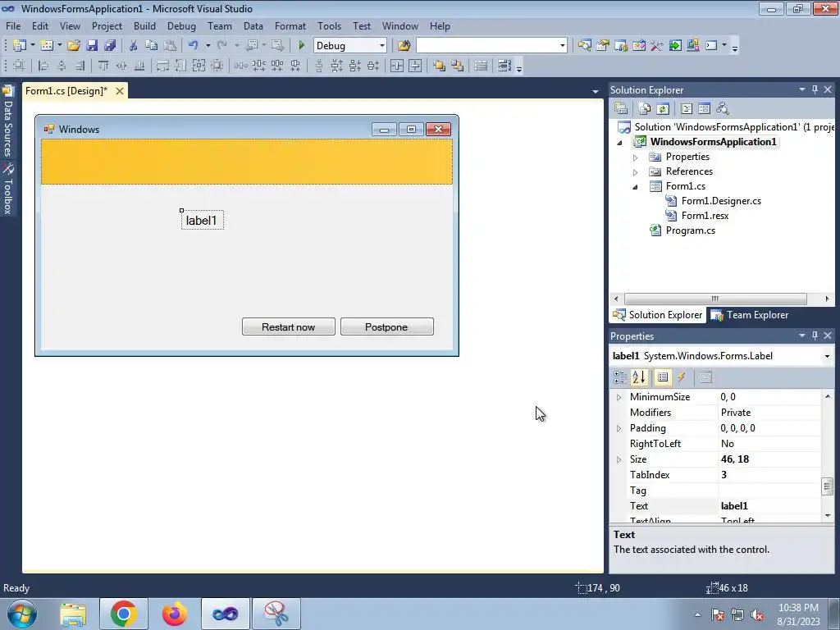840x630 pixels.
Task: Click the Copy icon in toolbar
Action: tap(151, 46)
